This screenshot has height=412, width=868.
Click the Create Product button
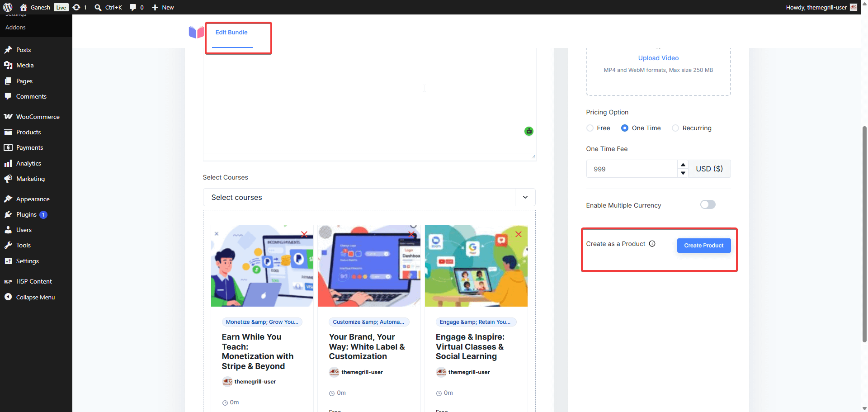(704, 246)
